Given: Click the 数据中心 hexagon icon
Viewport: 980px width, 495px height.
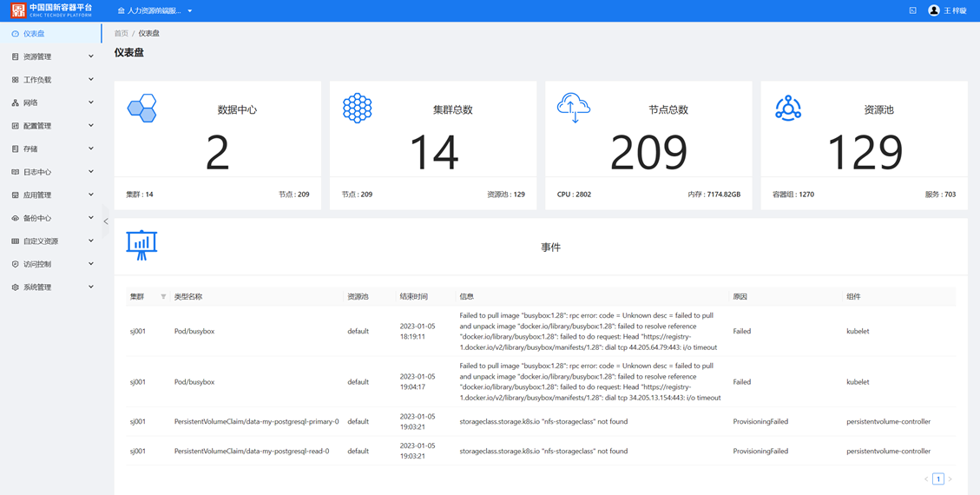Looking at the screenshot, I should tap(141, 109).
